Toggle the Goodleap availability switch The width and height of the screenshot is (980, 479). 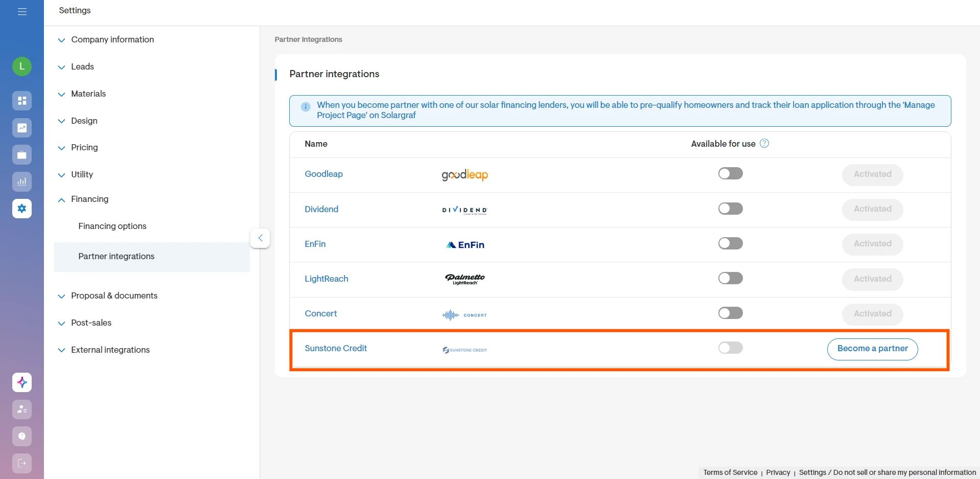[x=731, y=174]
